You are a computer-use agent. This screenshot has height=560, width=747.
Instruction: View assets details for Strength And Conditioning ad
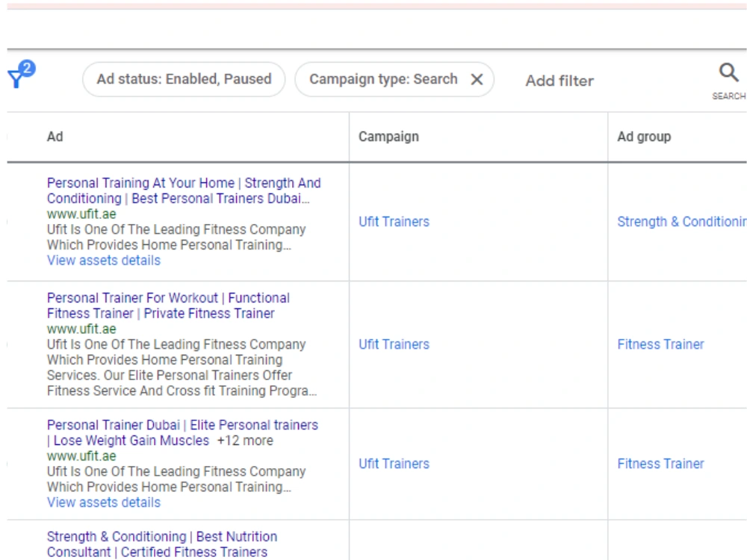pyautogui.click(x=104, y=261)
